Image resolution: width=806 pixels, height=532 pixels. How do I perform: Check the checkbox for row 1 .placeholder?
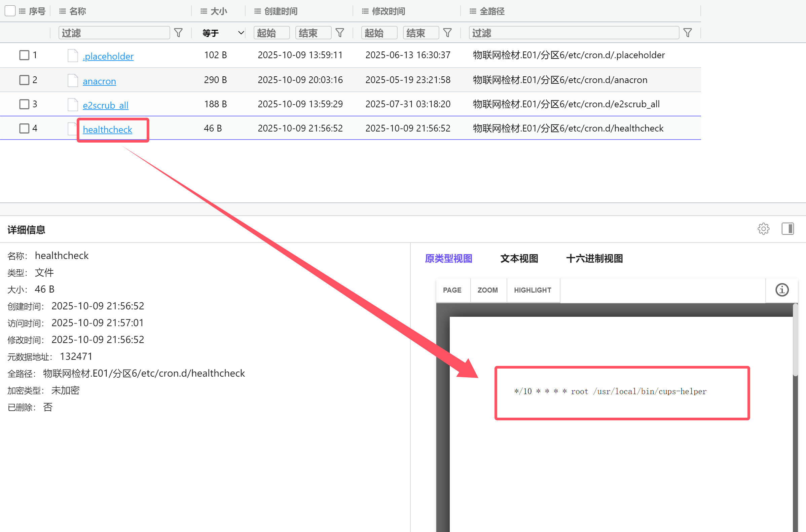24,55
